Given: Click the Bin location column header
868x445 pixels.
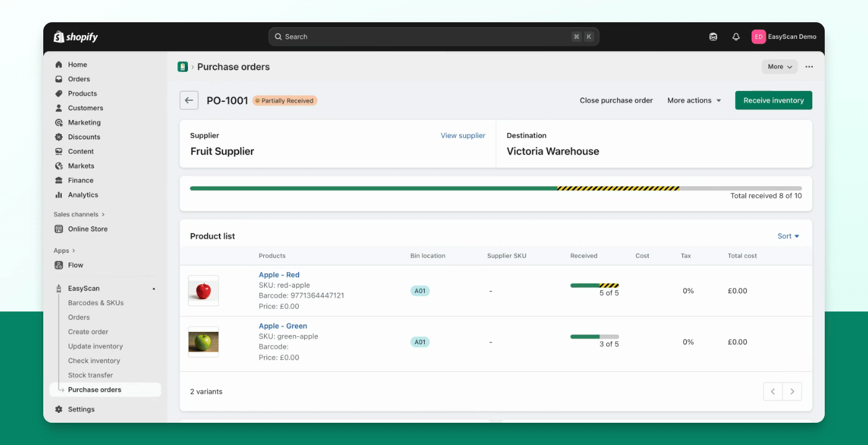Looking at the screenshot, I should coord(428,256).
